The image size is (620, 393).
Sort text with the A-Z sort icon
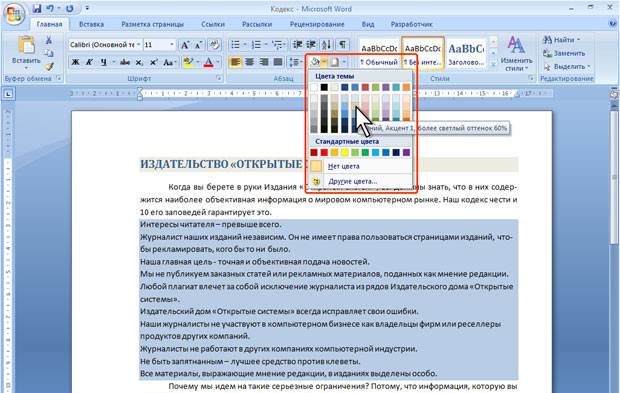tap(327, 45)
